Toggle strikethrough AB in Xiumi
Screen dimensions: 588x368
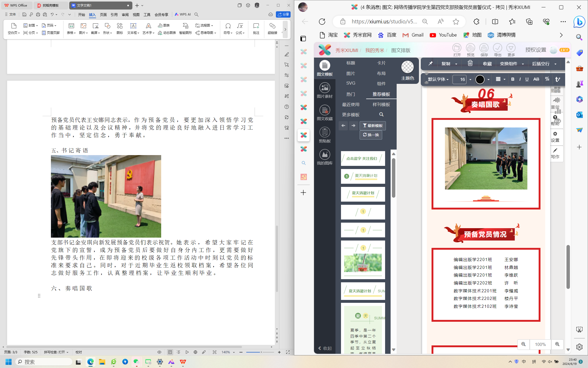(536, 79)
